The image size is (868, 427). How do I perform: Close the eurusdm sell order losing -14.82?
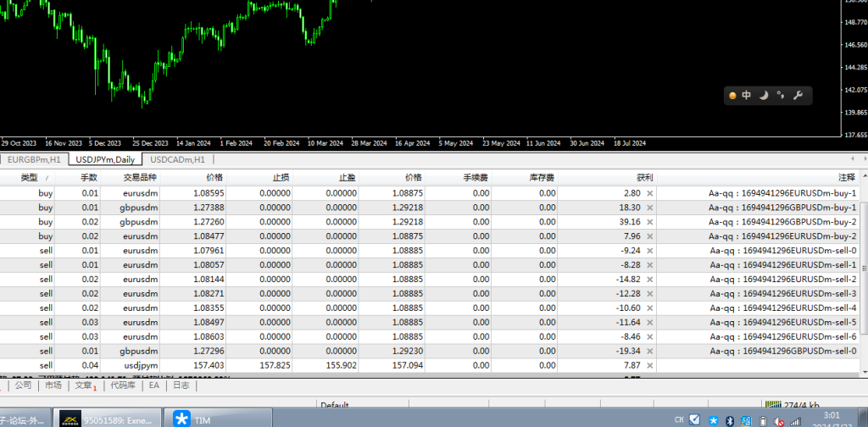(650, 279)
